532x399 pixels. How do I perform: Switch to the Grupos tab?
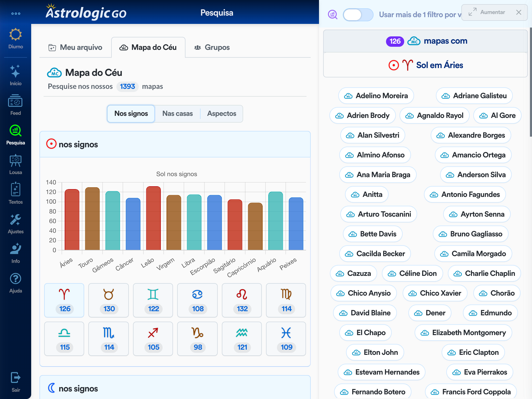(212, 48)
